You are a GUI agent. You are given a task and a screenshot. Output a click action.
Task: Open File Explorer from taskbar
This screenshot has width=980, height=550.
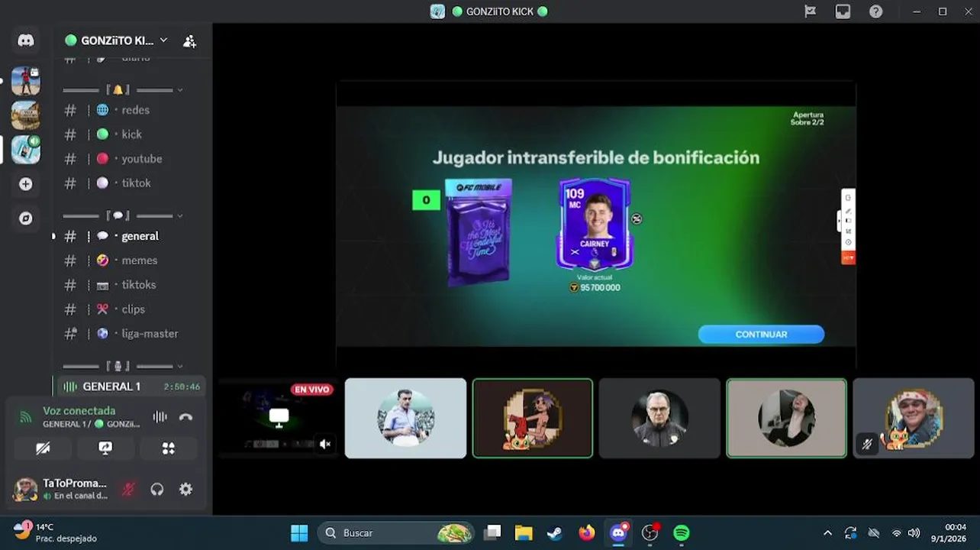click(x=524, y=532)
